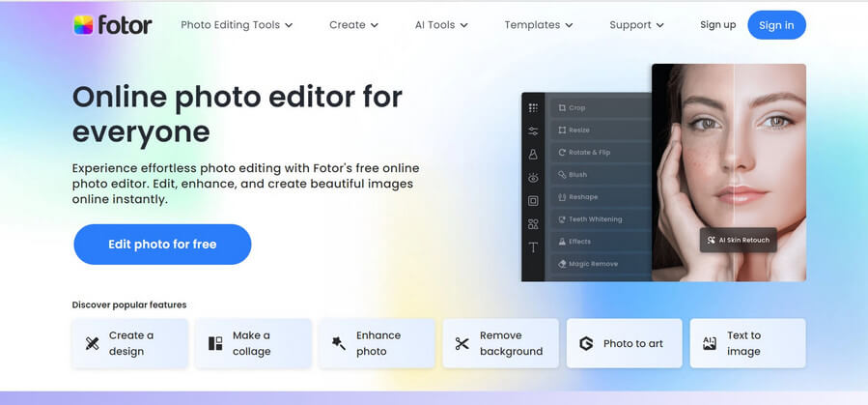Click the T text icon in editor sidebar
The image size is (868, 405).
533,247
